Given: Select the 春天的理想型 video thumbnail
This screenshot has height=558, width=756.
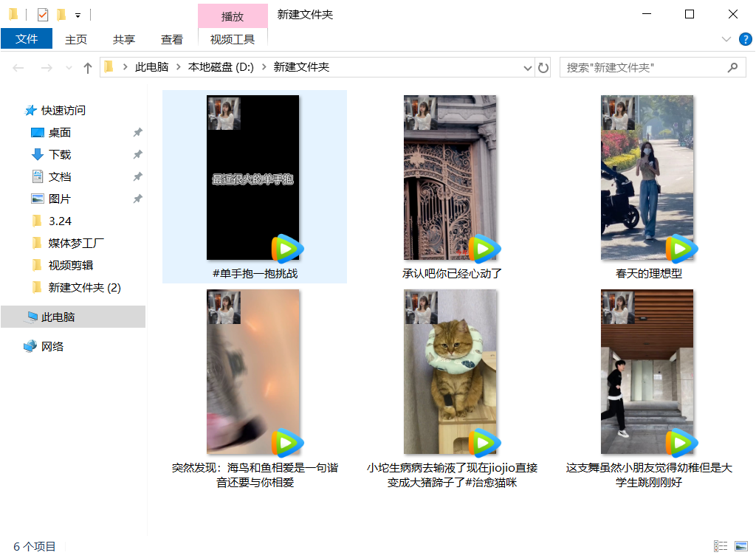Looking at the screenshot, I should tap(647, 177).
